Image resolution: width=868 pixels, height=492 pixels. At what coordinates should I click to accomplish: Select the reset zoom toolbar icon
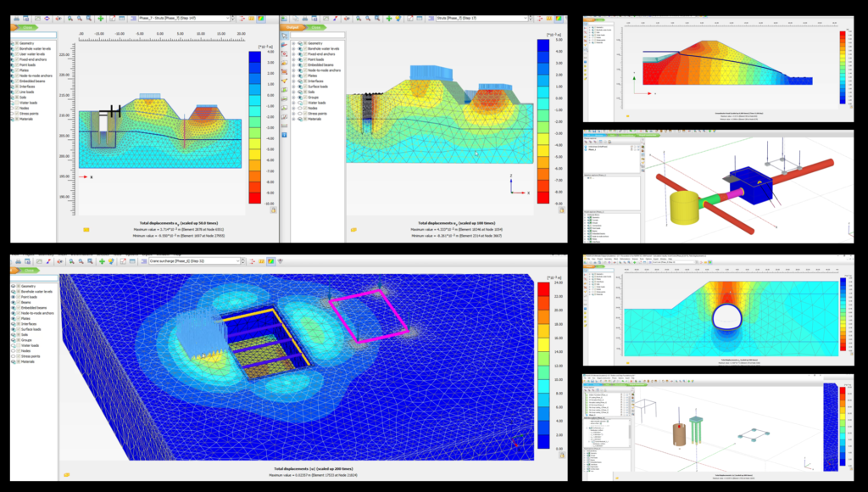point(88,18)
